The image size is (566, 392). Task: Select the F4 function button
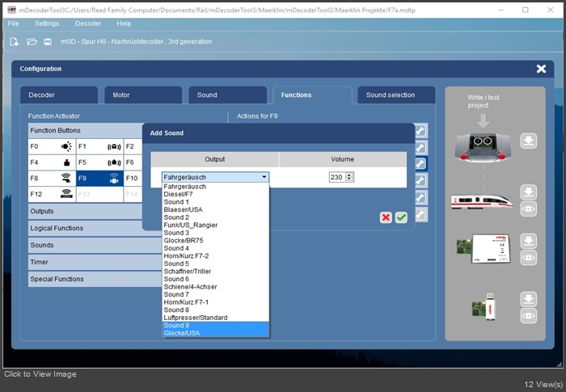pos(52,162)
